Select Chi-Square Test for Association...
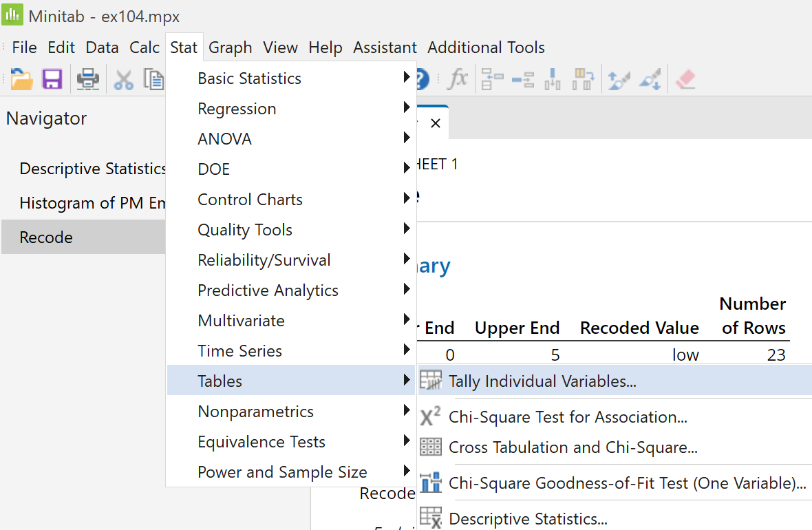Image resolution: width=812 pixels, height=530 pixels. click(615, 416)
